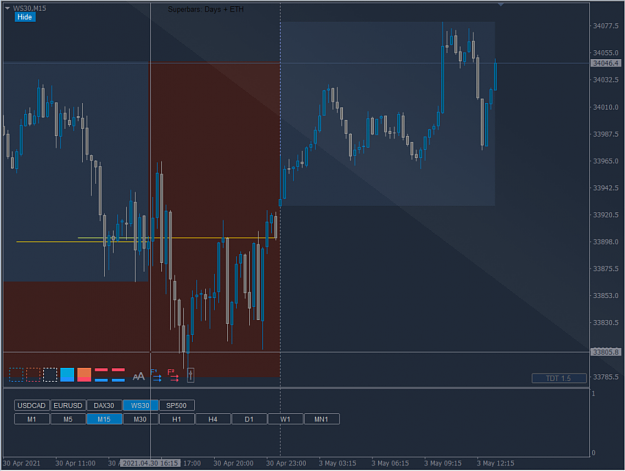The width and height of the screenshot is (625, 471).
Task: Set timeframe to D1
Action: point(249,419)
